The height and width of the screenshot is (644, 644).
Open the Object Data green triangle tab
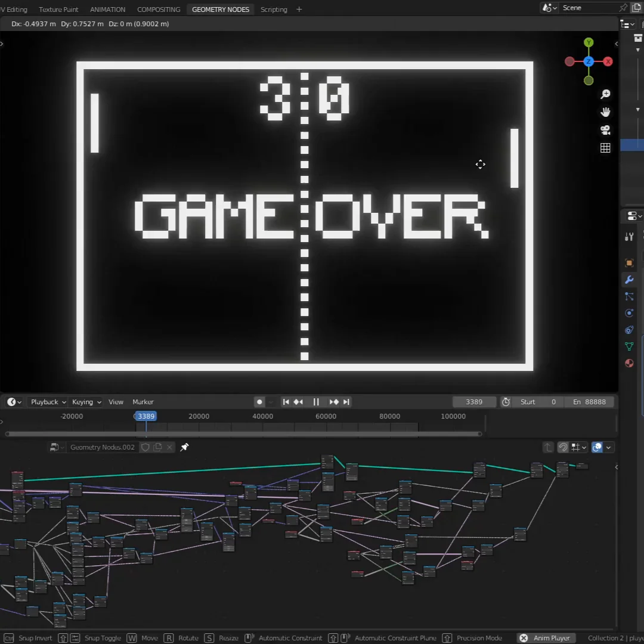tap(629, 346)
